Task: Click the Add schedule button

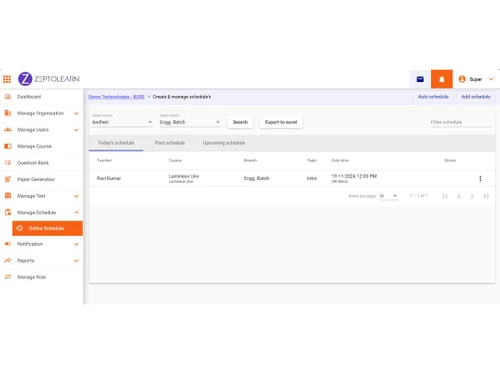Action: click(476, 97)
